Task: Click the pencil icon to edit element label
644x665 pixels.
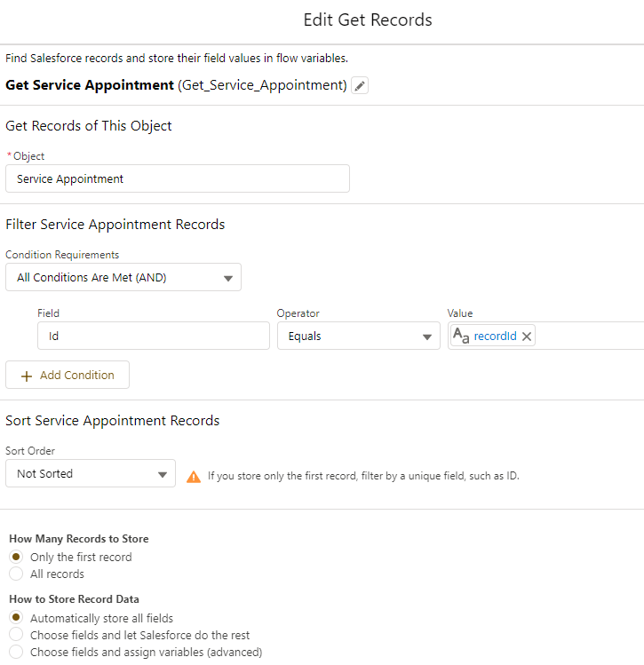Action: click(359, 85)
